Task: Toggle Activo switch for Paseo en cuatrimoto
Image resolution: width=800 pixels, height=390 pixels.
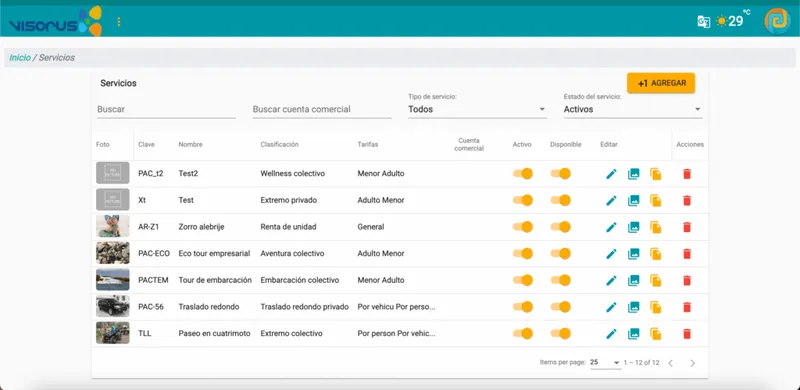Action: point(523,333)
